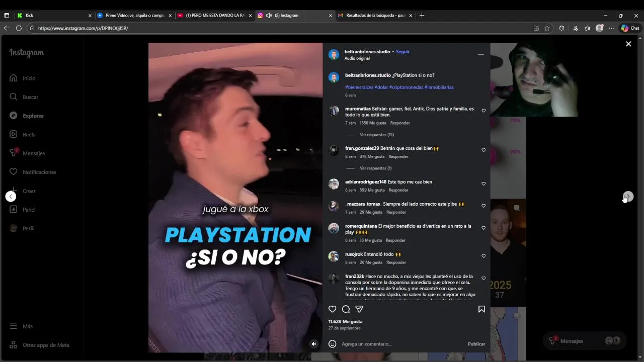644x362 pixels.
Task: Go to previous post arrow
Action: (11, 197)
